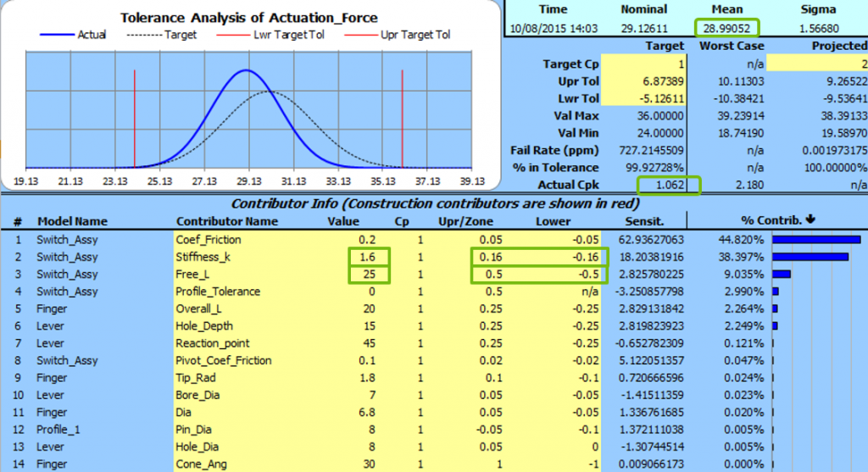Click the Contributor Name column header
The height and width of the screenshot is (472, 868).
(226, 221)
